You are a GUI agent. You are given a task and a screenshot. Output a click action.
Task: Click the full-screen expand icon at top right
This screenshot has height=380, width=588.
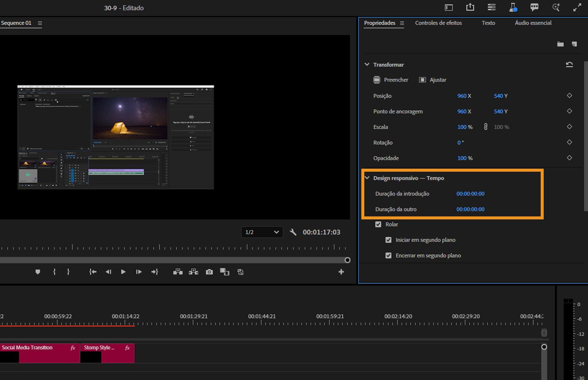577,7
